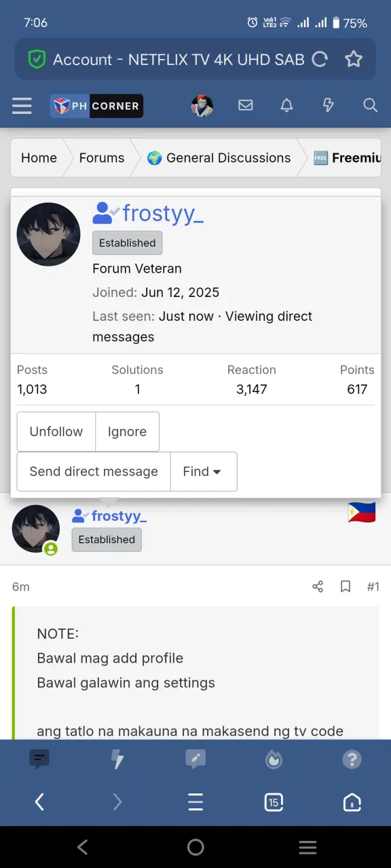Open the direct messages envelope icon
Screen dimensions: 391x868
[246, 105]
